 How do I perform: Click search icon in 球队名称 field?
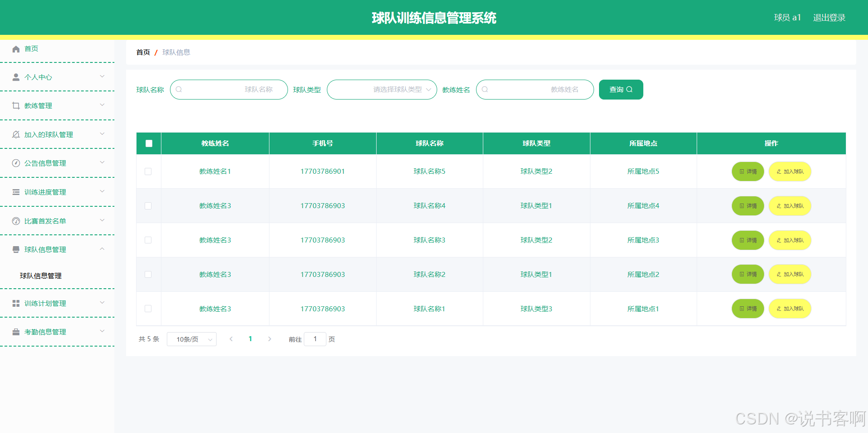point(179,90)
